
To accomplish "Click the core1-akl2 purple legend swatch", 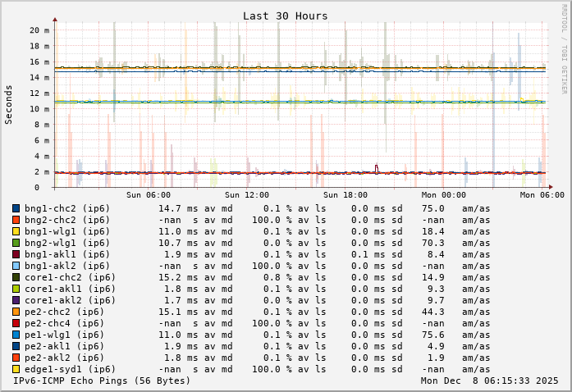I will point(16,300).
